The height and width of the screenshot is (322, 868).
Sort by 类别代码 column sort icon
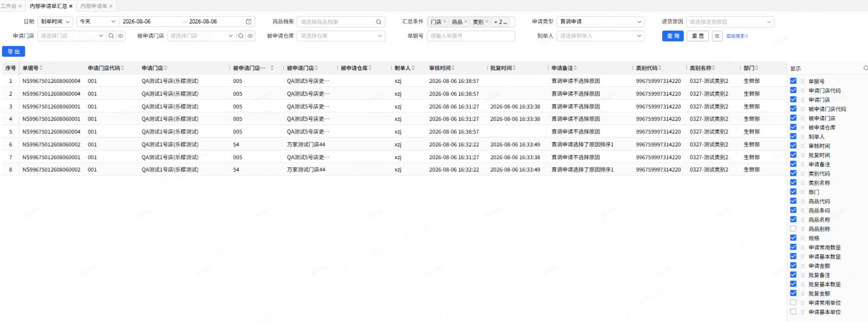[x=659, y=68]
